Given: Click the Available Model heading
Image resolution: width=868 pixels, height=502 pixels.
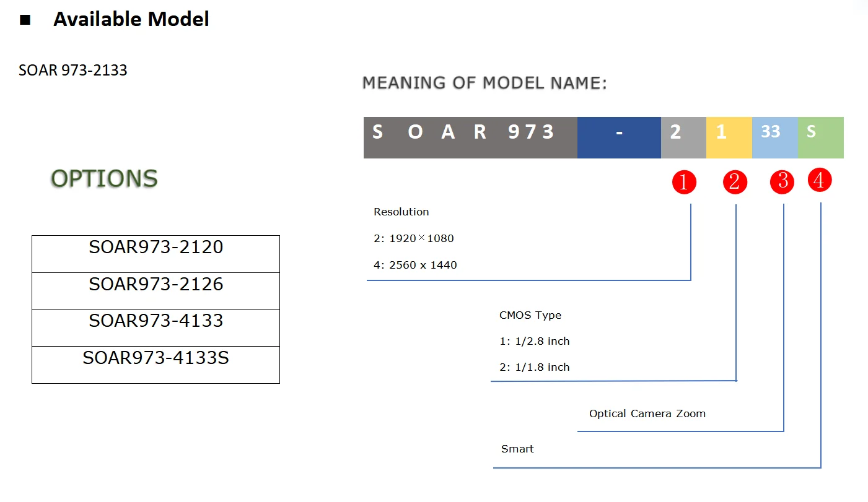Looking at the screenshot, I should (x=131, y=19).
